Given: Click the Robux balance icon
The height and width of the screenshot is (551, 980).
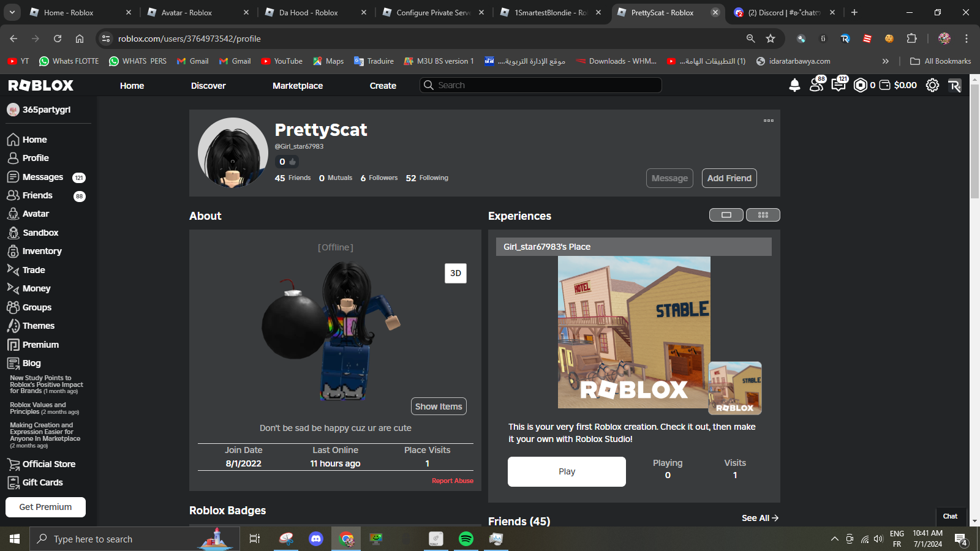Looking at the screenshot, I should point(861,85).
